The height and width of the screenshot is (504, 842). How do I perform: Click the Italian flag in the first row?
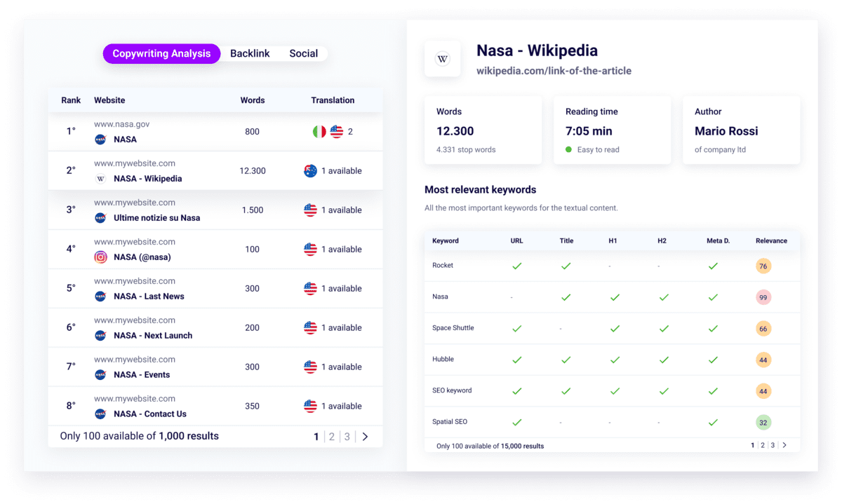319,131
